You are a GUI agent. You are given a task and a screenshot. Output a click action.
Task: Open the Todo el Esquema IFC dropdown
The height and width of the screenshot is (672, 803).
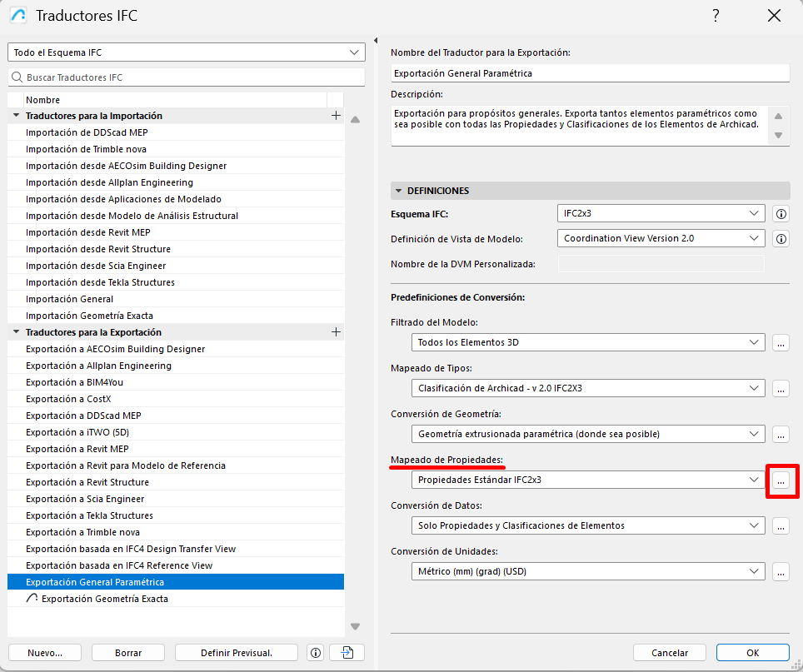pyautogui.click(x=187, y=52)
